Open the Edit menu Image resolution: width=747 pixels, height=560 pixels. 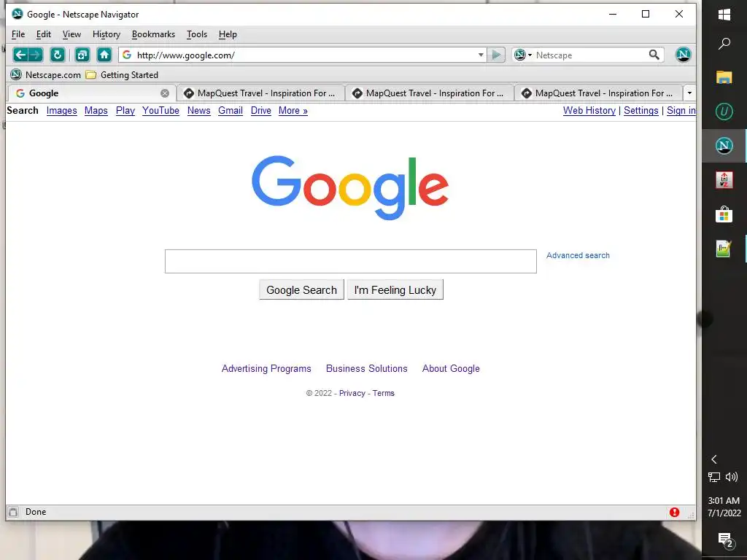(43, 34)
